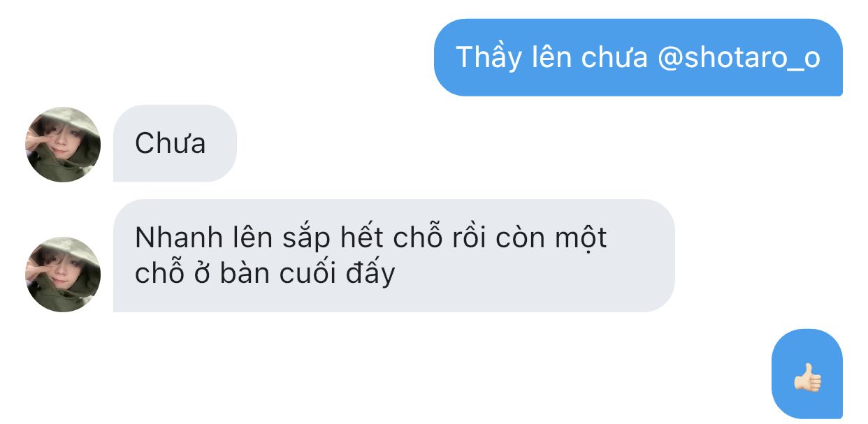Open the avatar beside the "Nhanh lên" message
The height and width of the screenshot is (424, 868).
click(63, 274)
